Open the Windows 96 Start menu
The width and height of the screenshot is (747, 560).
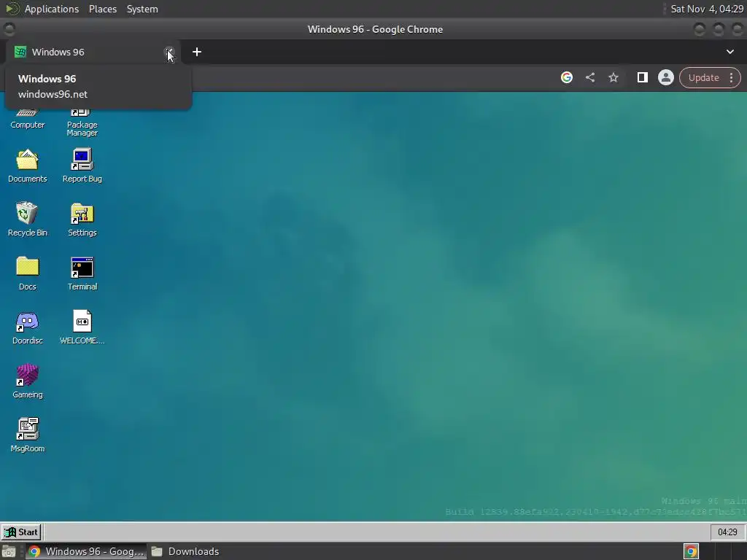click(x=21, y=532)
